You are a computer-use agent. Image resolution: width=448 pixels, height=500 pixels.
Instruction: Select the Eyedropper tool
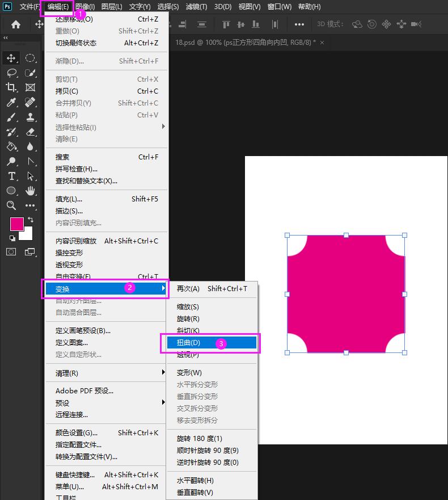pos(11,102)
